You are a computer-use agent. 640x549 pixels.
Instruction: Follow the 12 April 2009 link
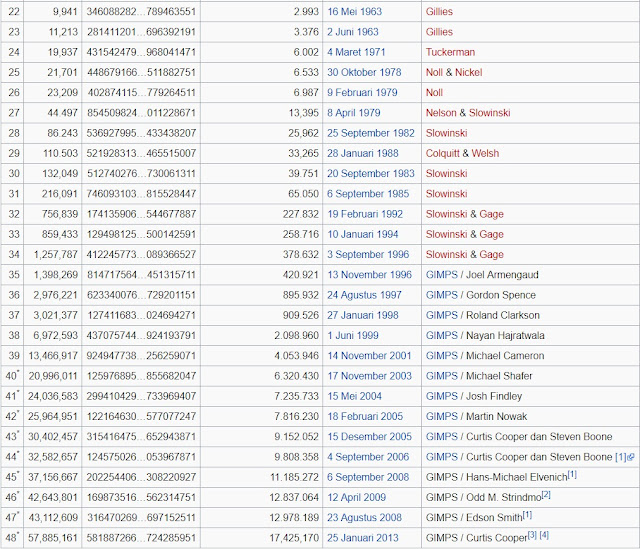coord(356,498)
